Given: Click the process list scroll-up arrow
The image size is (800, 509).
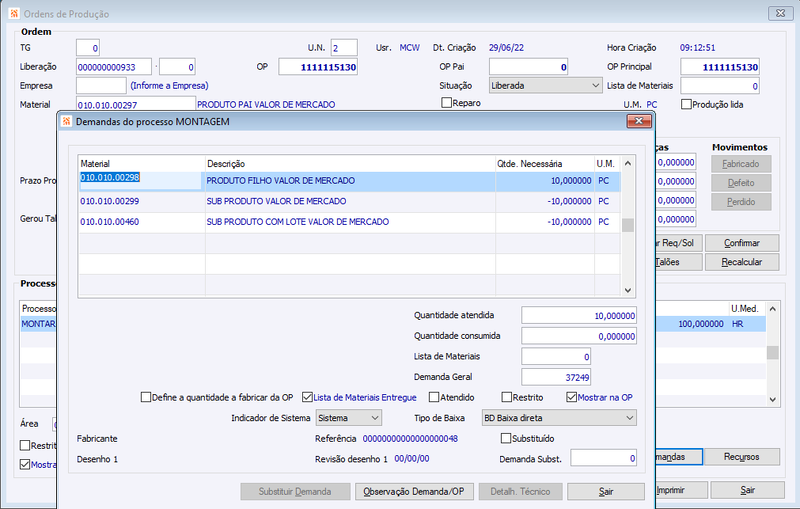Looking at the screenshot, I should pyautogui.click(x=772, y=309).
